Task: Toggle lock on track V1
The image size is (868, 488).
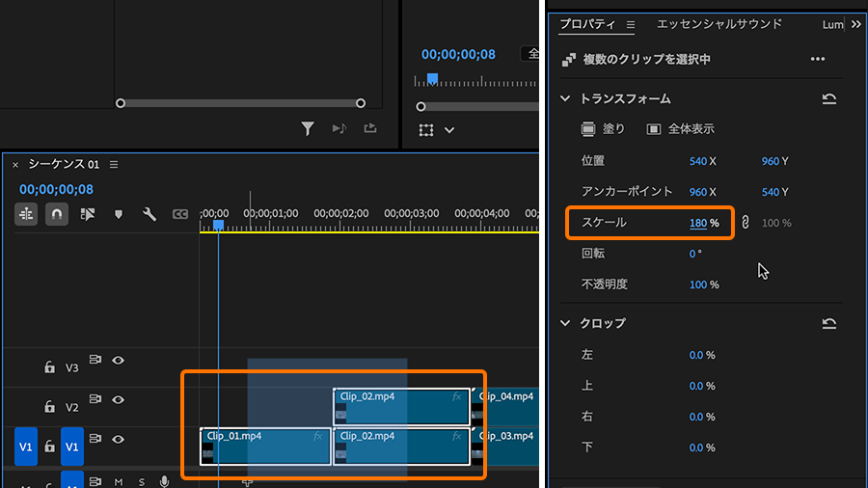Action: tap(50, 446)
